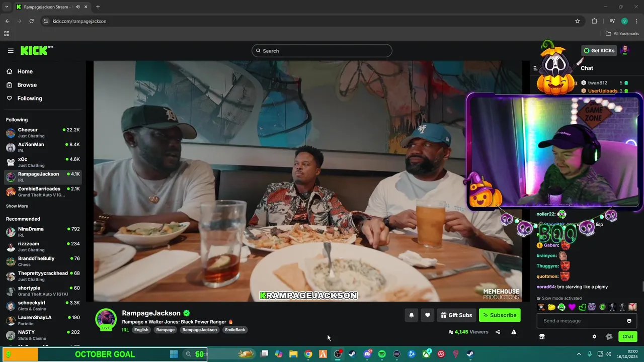Open schneckyirl recommended channel
The height and width of the screenshot is (362, 644).
pos(43,306)
